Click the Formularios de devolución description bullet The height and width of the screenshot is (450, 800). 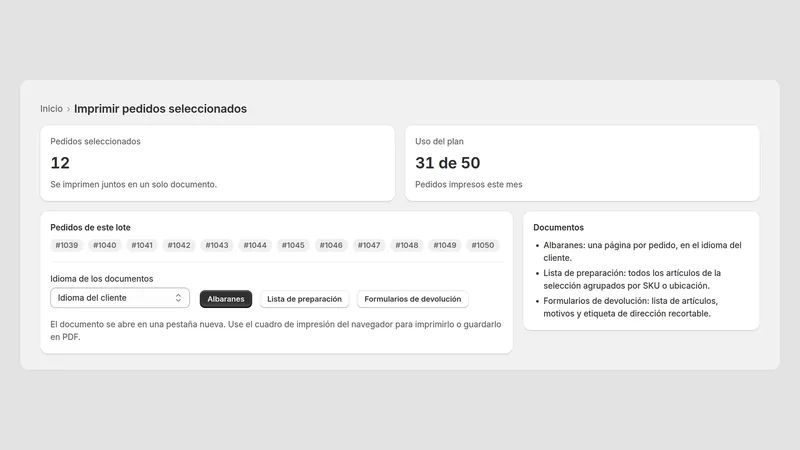point(630,307)
